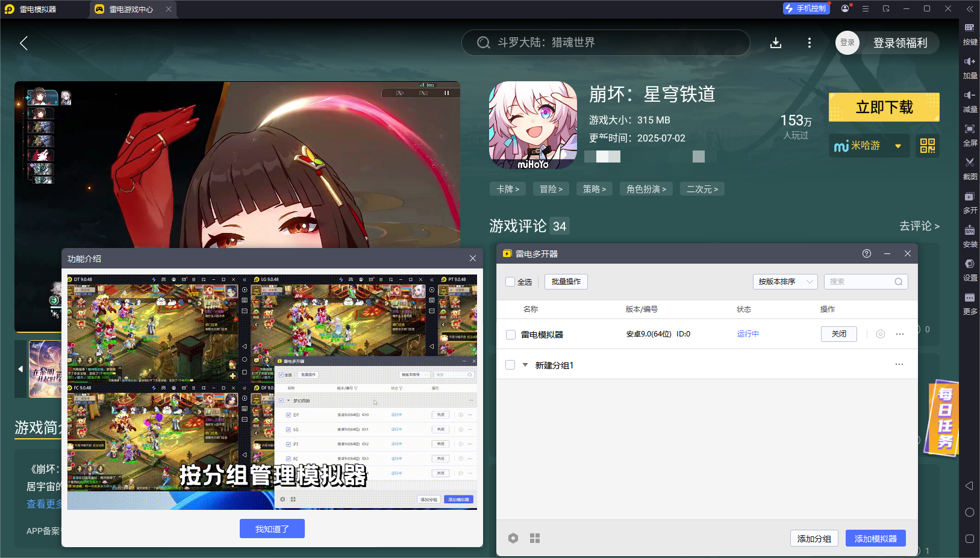The image size is (980, 558).
Task: Click the 版本/编号 column header
Action: pyautogui.click(x=641, y=309)
